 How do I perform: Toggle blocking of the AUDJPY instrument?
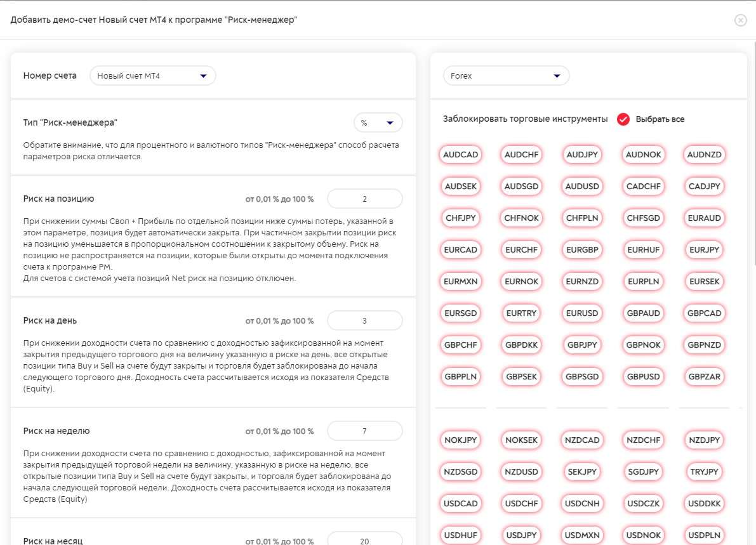pyautogui.click(x=582, y=155)
